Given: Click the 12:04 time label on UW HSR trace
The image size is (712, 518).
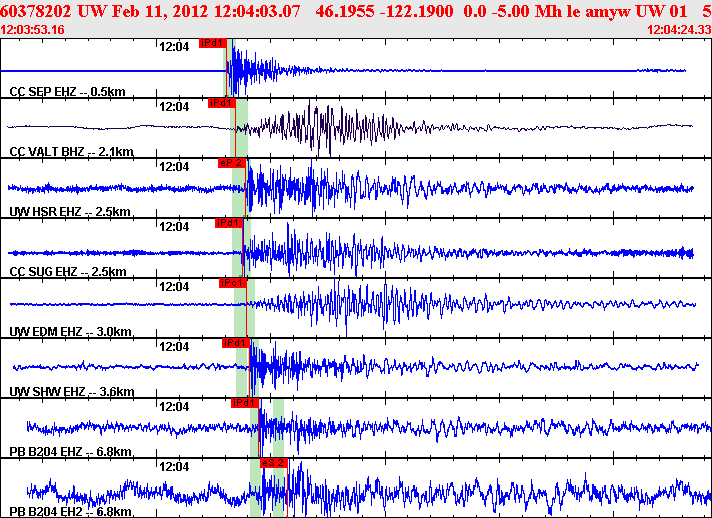Looking at the screenshot, I should pyautogui.click(x=174, y=166).
